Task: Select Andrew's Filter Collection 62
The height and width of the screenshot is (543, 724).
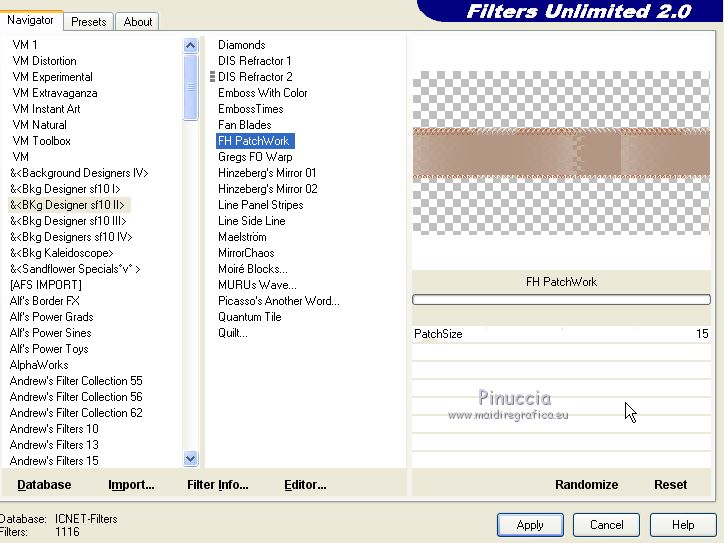Action: click(76, 413)
